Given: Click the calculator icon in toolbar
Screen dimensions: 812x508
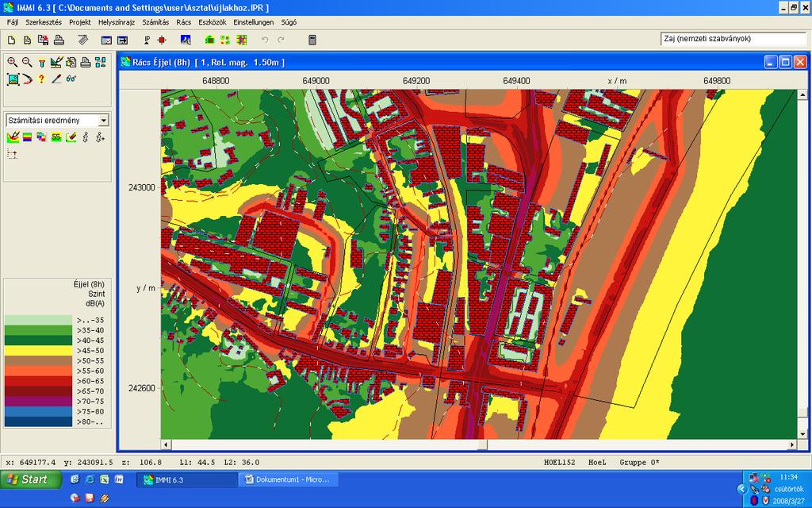Looking at the screenshot, I should point(312,40).
